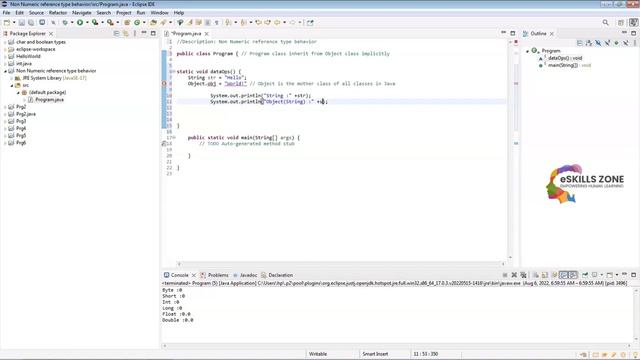Expand the Prg2 project

click(x=5, y=107)
